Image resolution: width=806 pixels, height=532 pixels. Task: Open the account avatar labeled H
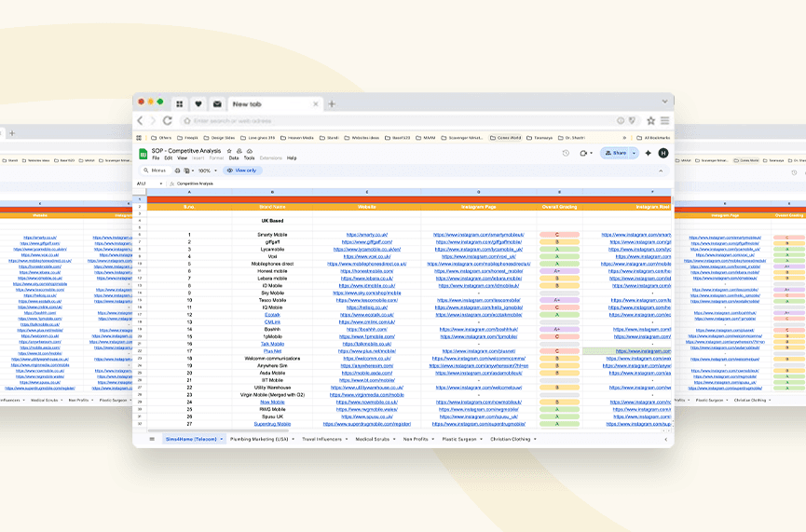pos(663,153)
